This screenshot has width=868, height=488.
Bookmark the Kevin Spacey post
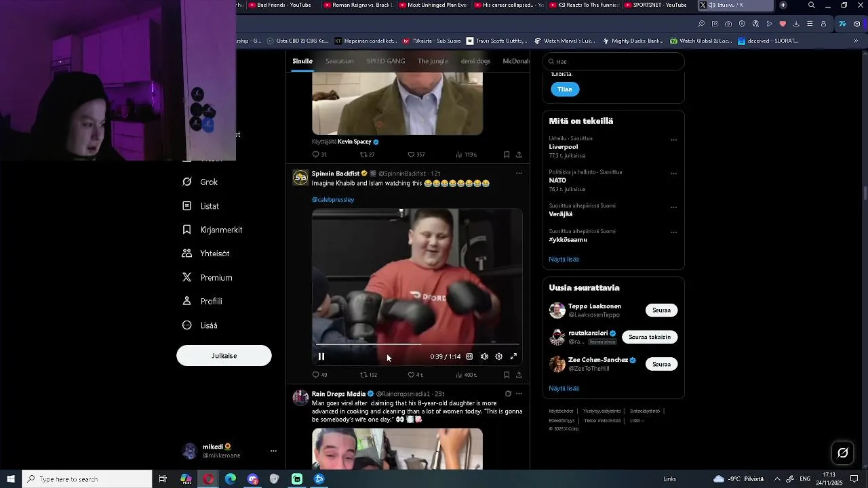point(507,155)
